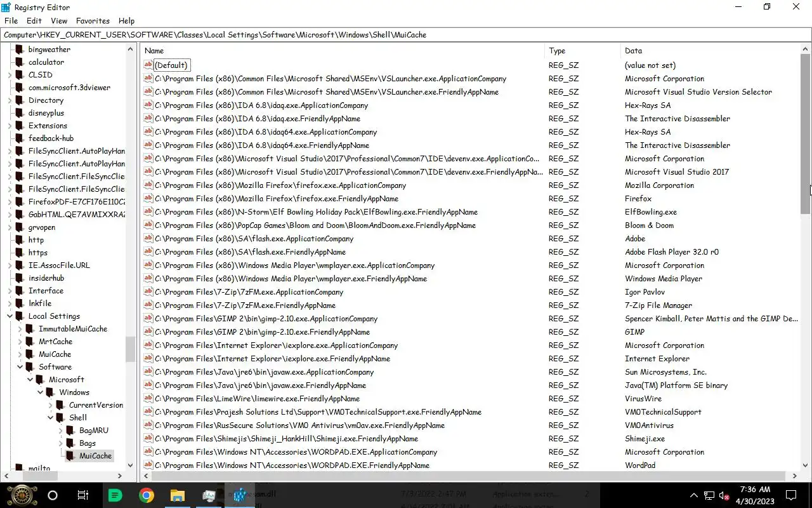
Task: Sort by the Name column header
Action: (343, 51)
